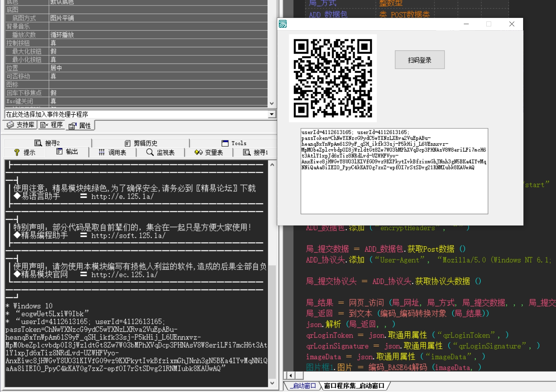Click the output panel scroll down arrow
The image size is (556, 392).
[272, 383]
